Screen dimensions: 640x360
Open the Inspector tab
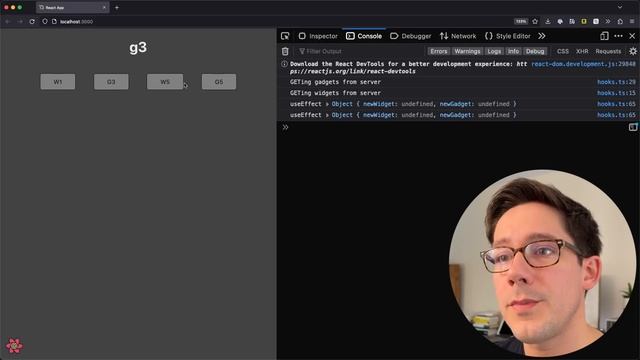[318, 36]
